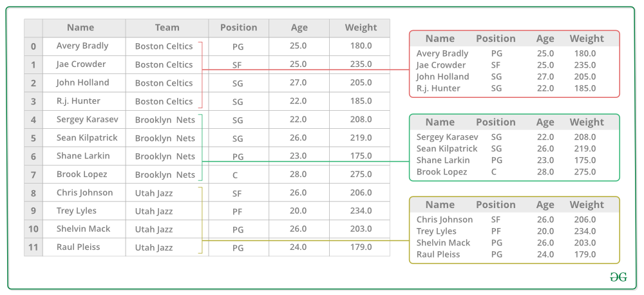
Task: Click the green Brooklyn Nets group bracket
Action: (x=200, y=147)
